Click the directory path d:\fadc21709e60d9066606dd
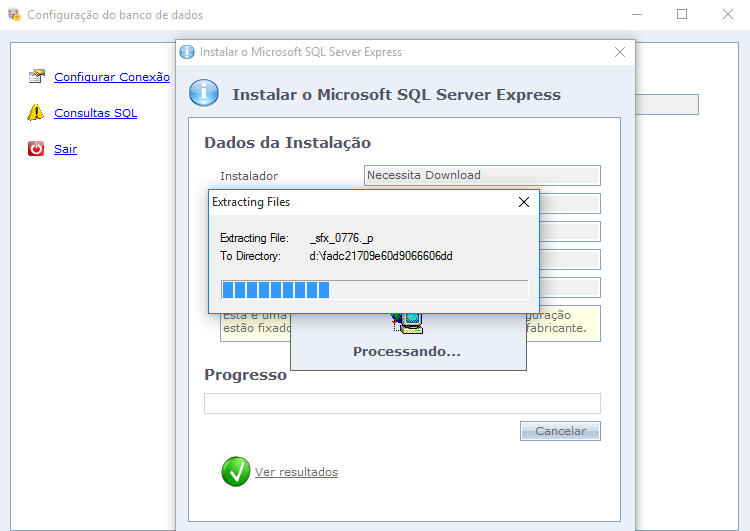The image size is (750, 531). [x=381, y=256]
